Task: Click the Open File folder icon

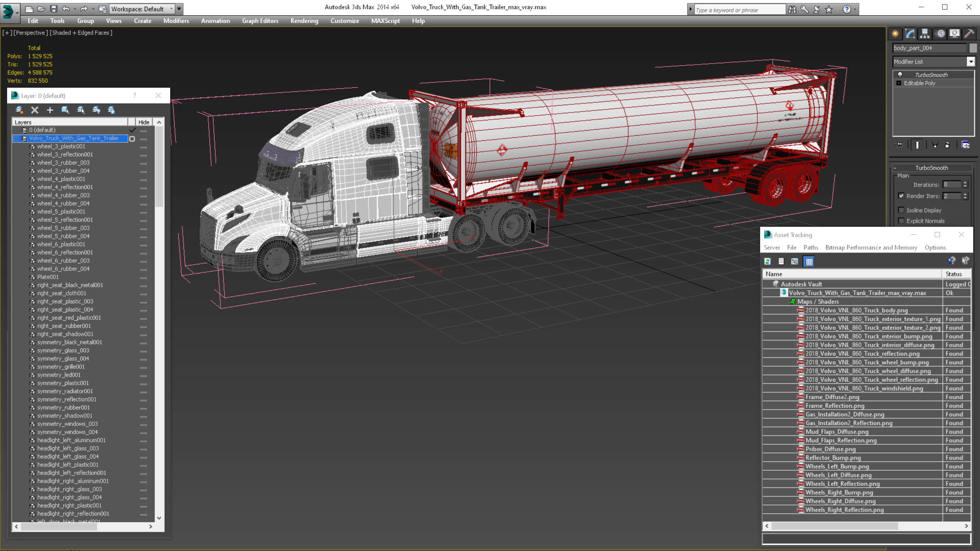Action: (41, 9)
